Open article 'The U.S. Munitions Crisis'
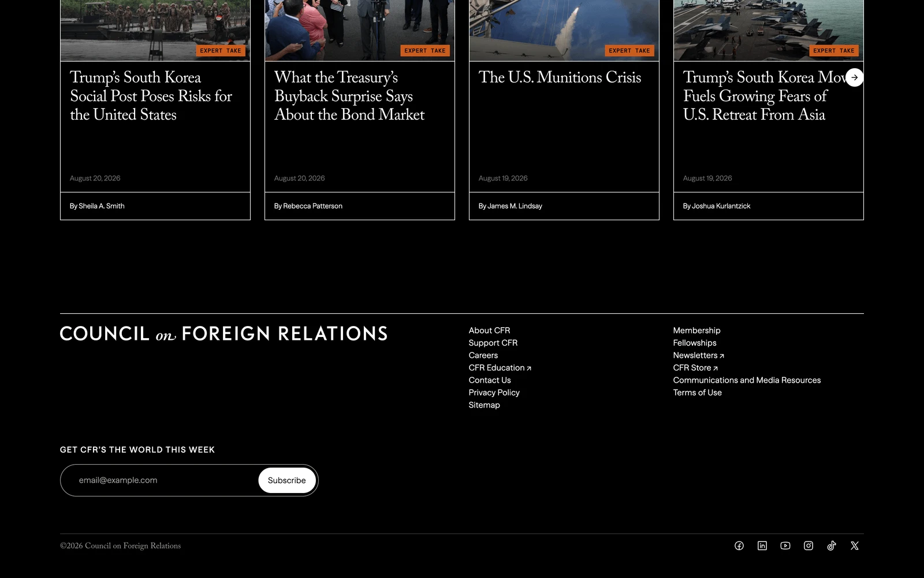924x578 pixels. coord(560,77)
